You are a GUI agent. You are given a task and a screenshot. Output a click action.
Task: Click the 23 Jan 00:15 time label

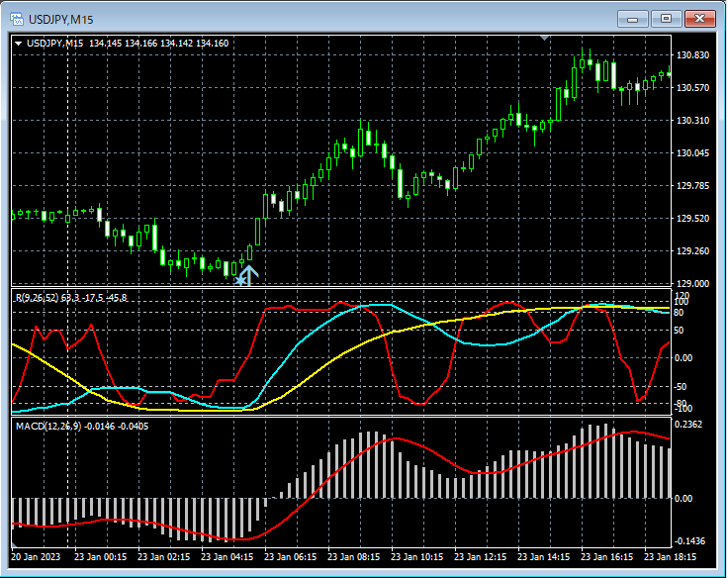tap(100, 556)
